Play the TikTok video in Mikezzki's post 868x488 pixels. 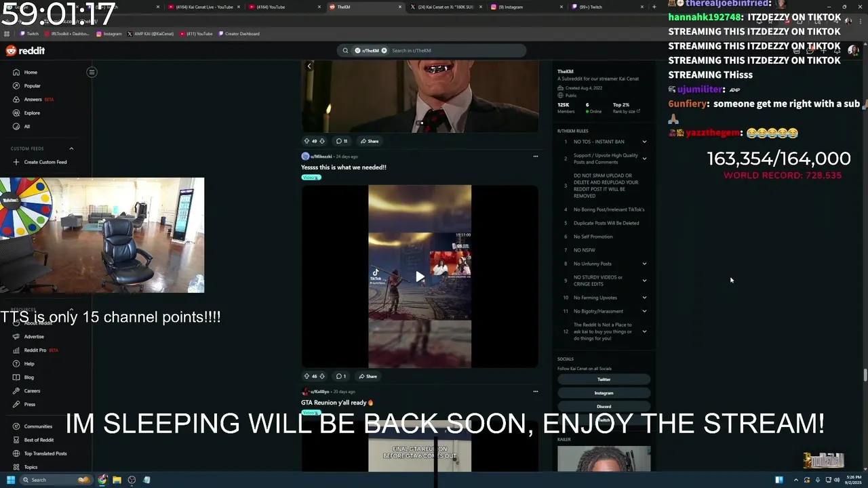click(x=420, y=277)
